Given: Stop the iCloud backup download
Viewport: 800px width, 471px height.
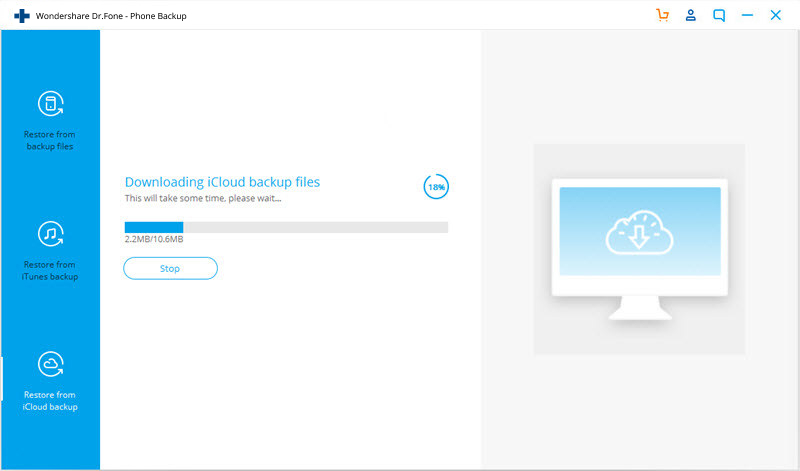Looking at the screenshot, I should [170, 268].
